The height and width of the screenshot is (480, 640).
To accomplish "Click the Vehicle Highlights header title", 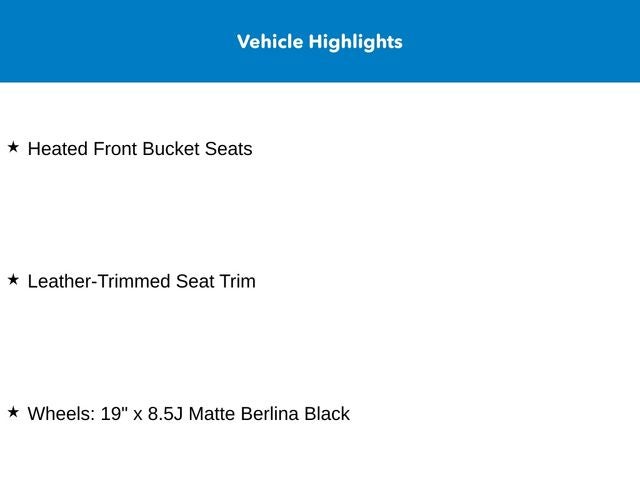I will click(320, 42).
